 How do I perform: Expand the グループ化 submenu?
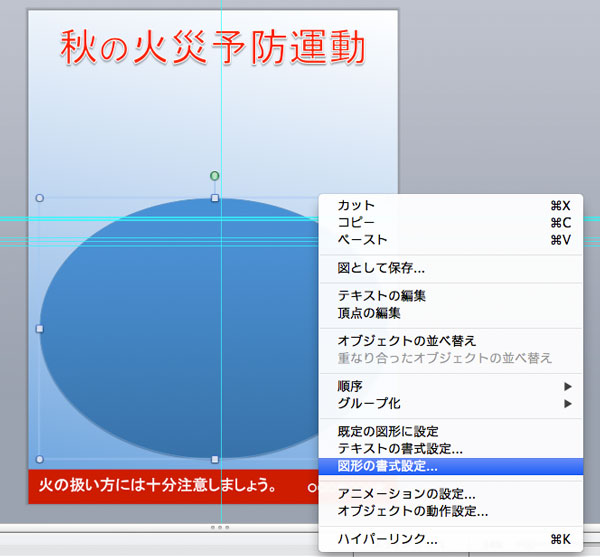point(369,403)
